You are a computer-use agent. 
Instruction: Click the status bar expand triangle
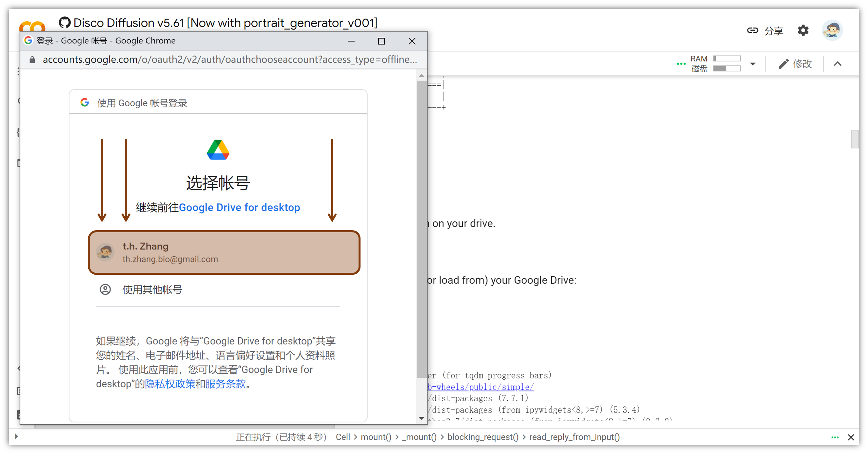pos(17,437)
